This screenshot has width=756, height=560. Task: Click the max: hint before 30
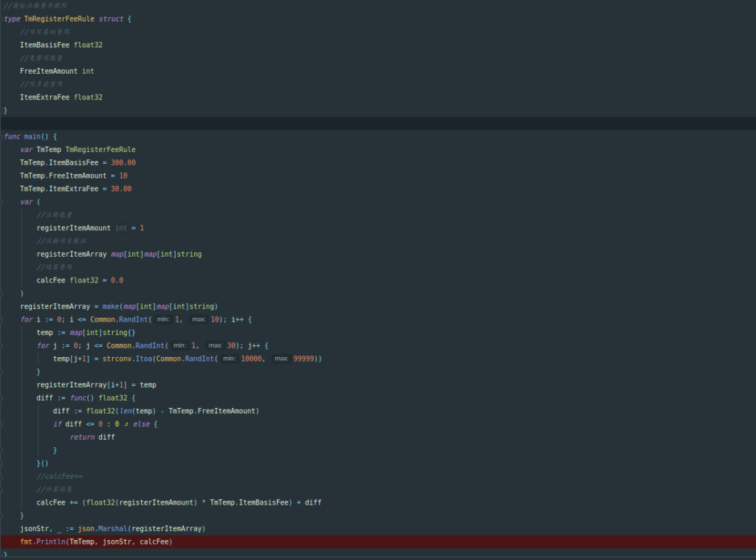[x=215, y=345]
